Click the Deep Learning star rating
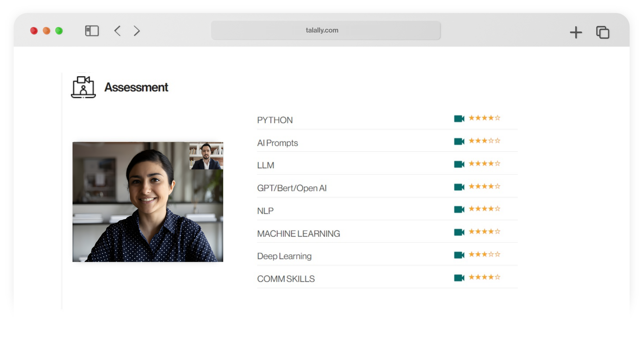644x347 pixels. pyautogui.click(x=484, y=254)
